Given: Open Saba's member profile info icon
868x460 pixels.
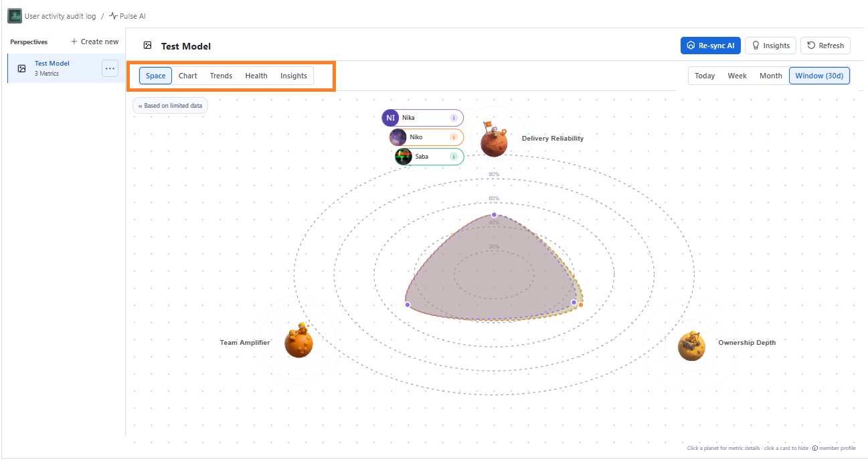Looking at the screenshot, I should coord(453,157).
